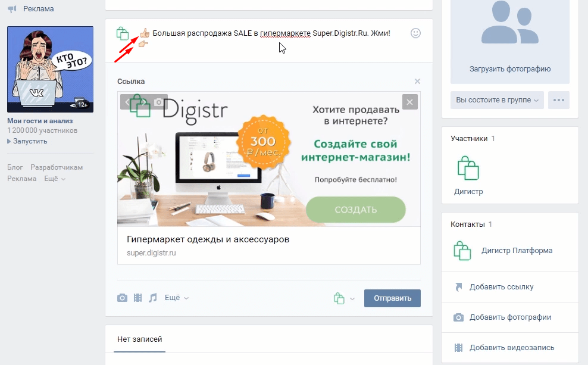
Task: Click the Дигистр member name
Action: 468,192
